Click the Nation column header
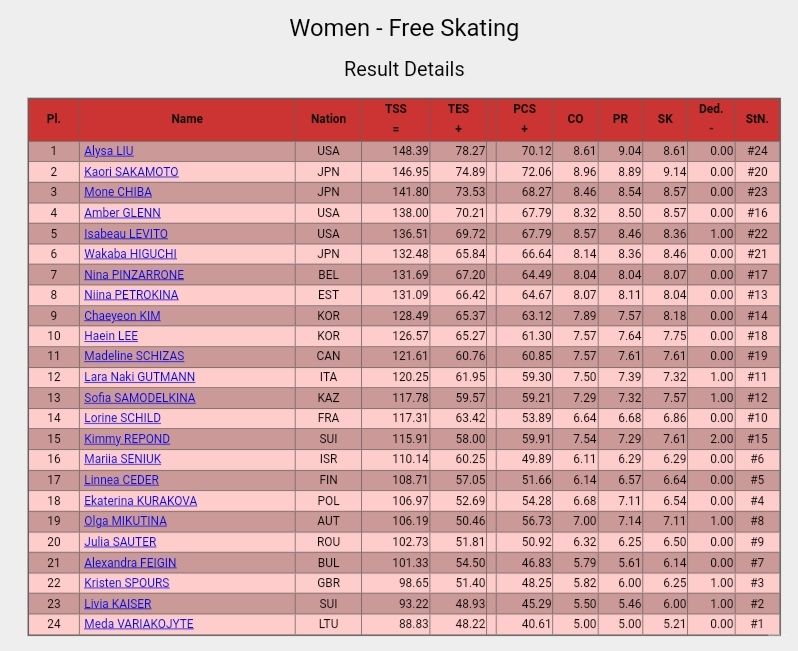798x651 pixels. click(x=328, y=119)
